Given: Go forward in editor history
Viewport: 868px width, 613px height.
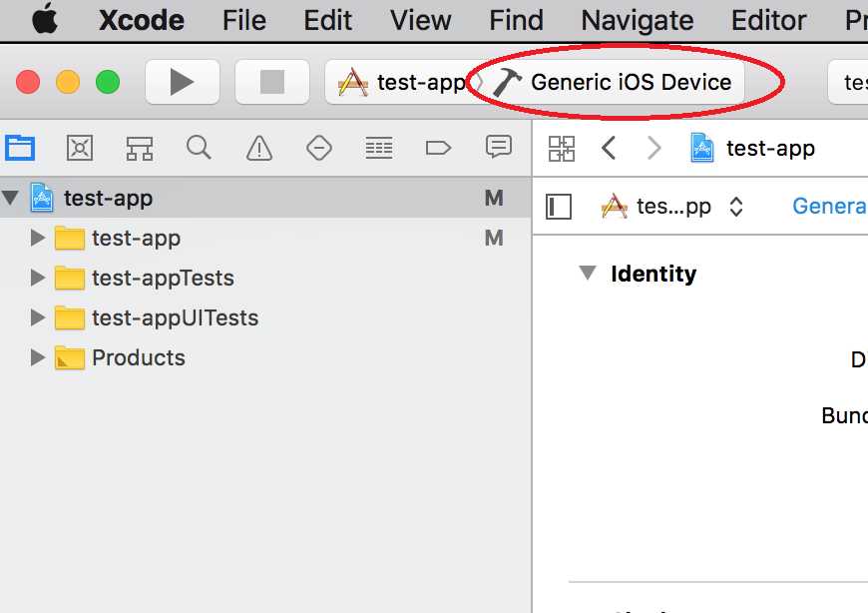Looking at the screenshot, I should (653, 148).
